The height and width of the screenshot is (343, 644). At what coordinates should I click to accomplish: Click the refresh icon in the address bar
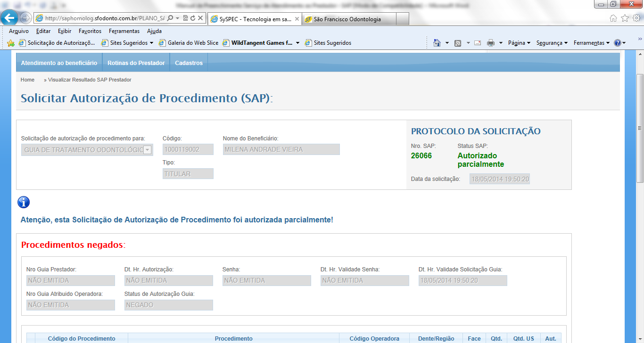point(192,18)
